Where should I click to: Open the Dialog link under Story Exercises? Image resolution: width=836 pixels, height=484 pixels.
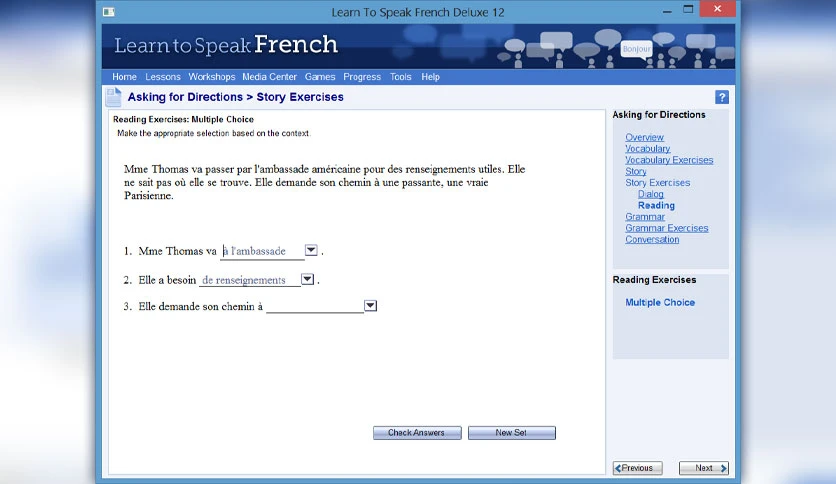tap(650, 194)
